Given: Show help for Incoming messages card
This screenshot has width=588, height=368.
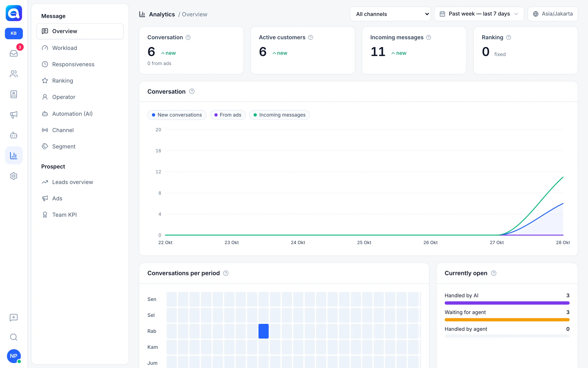Looking at the screenshot, I should (429, 37).
